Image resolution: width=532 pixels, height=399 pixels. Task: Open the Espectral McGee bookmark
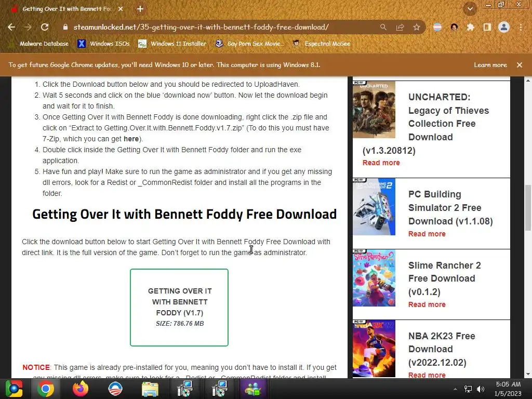pos(322,44)
